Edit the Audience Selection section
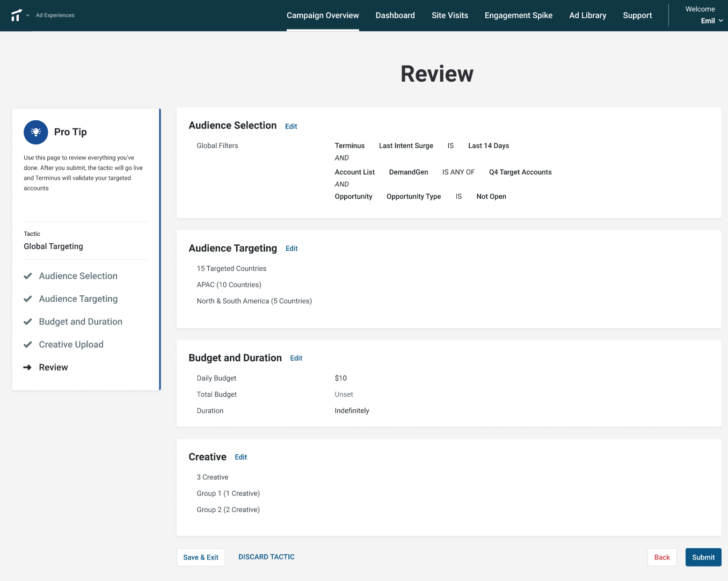728x581 pixels. (x=291, y=126)
